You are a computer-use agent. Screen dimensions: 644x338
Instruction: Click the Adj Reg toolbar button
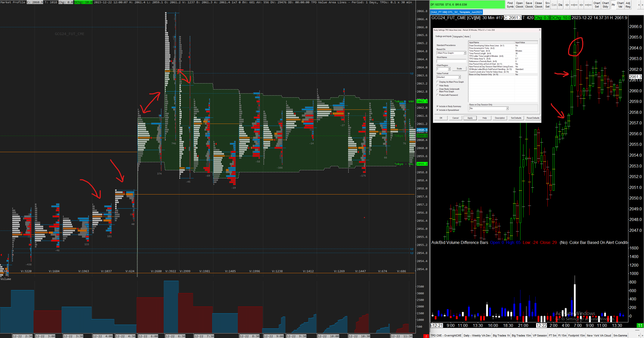click(x=628, y=5)
